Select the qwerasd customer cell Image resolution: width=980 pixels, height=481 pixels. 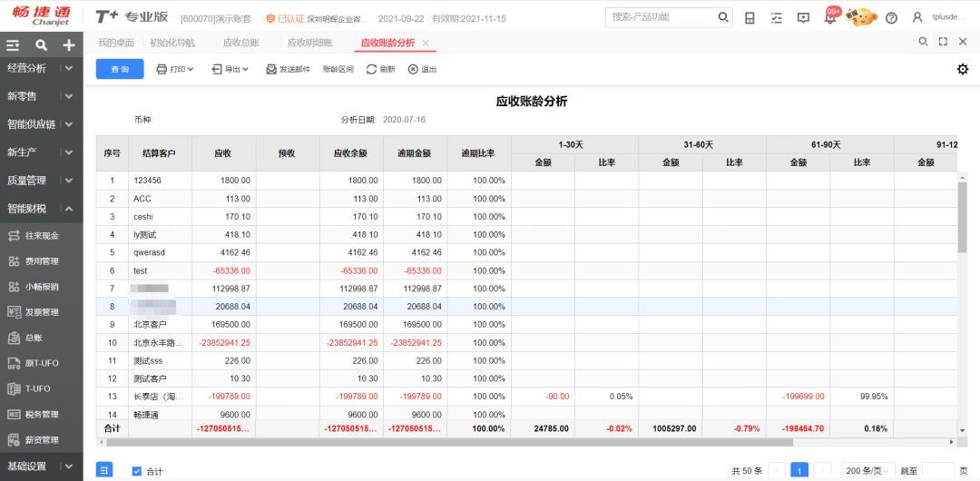click(x=160, y=252)
